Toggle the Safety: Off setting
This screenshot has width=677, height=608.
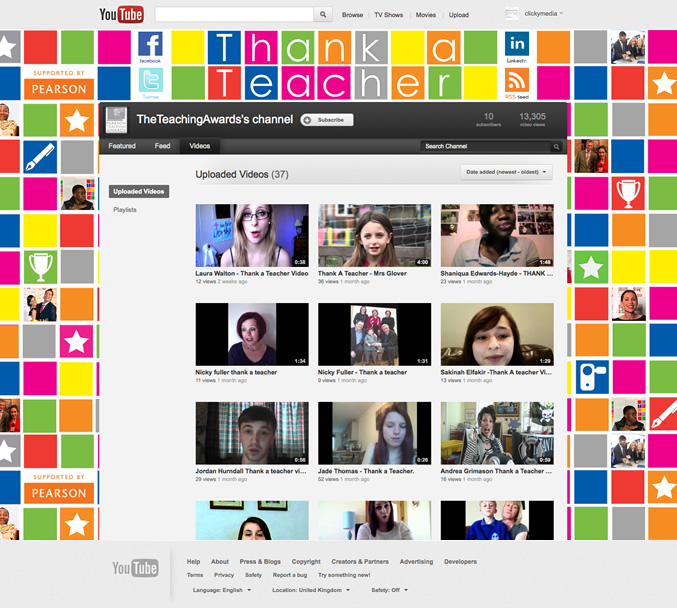point(388,590)
